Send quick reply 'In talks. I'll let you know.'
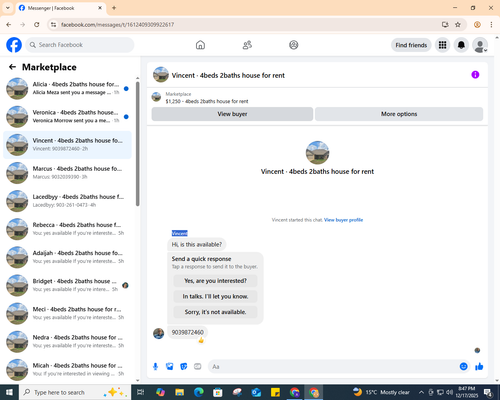500x400 pixels. point(215,296)
